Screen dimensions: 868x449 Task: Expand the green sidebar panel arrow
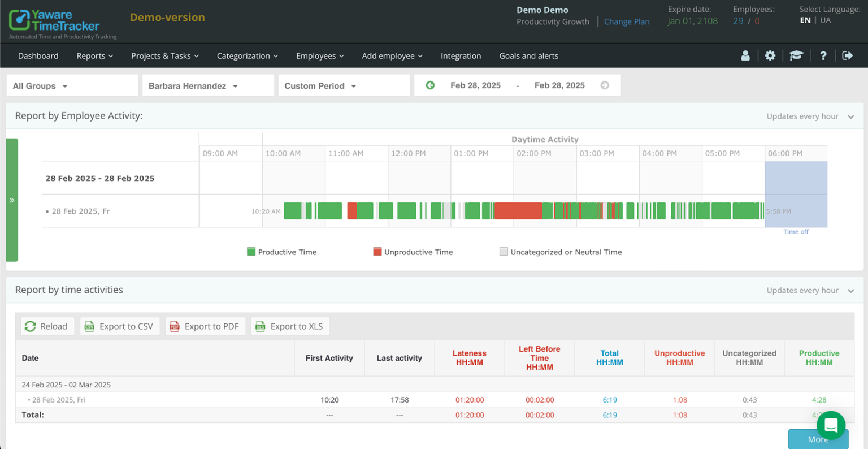(x=12, y=200)
